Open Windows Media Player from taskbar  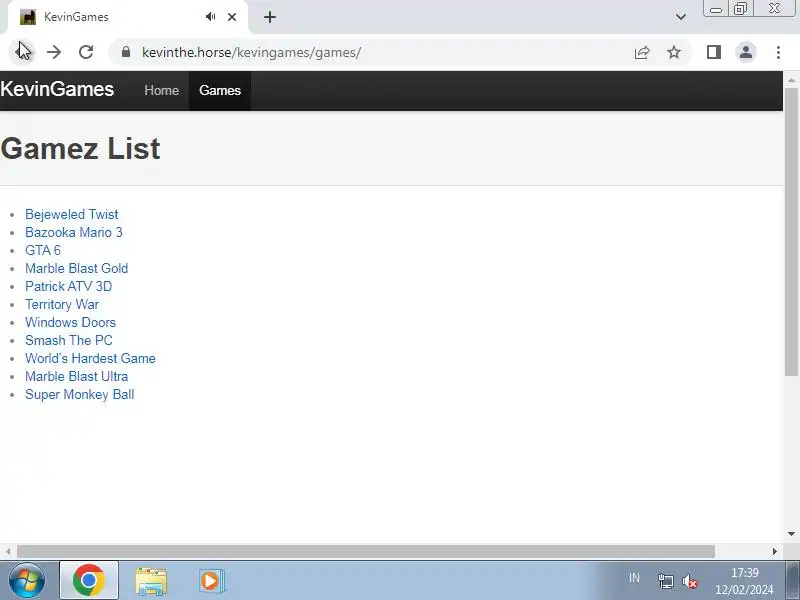(x=212, y=581)
